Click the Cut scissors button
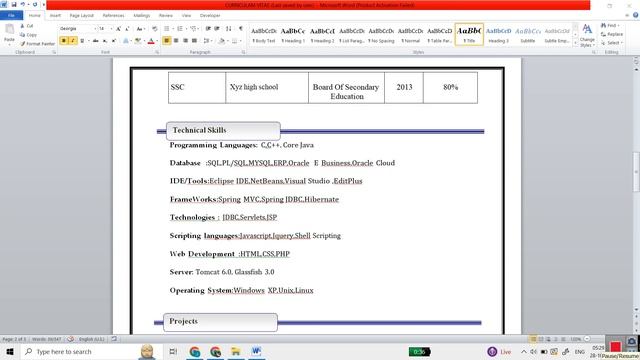This screenshot has height=360, width=640. point(27,26)
